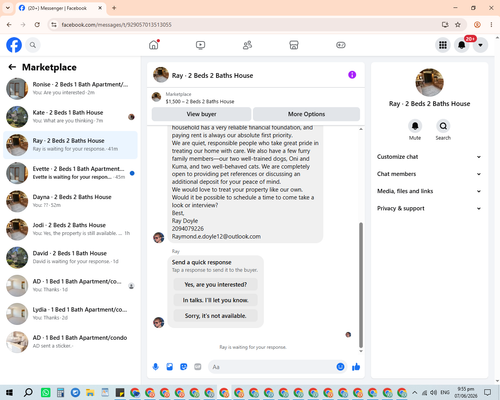Send quick reply 'In talks. I'll let you know.'

point(216,300)
